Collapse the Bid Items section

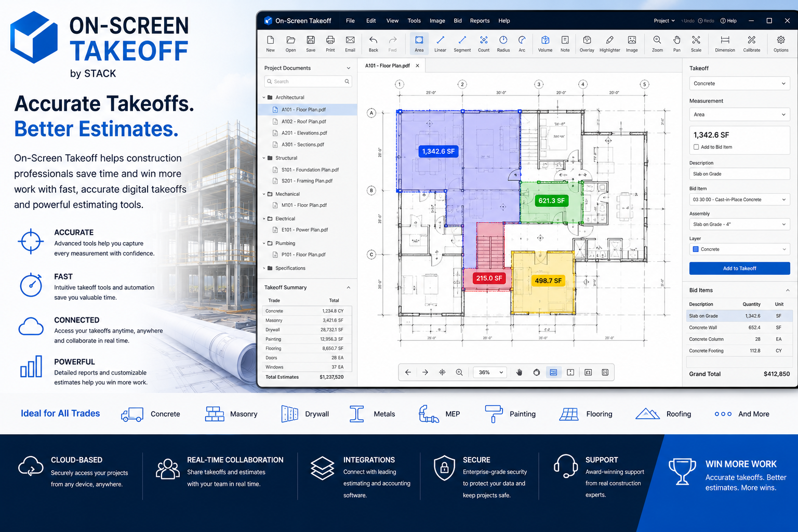pyautogui.click(x=788, y=290)
